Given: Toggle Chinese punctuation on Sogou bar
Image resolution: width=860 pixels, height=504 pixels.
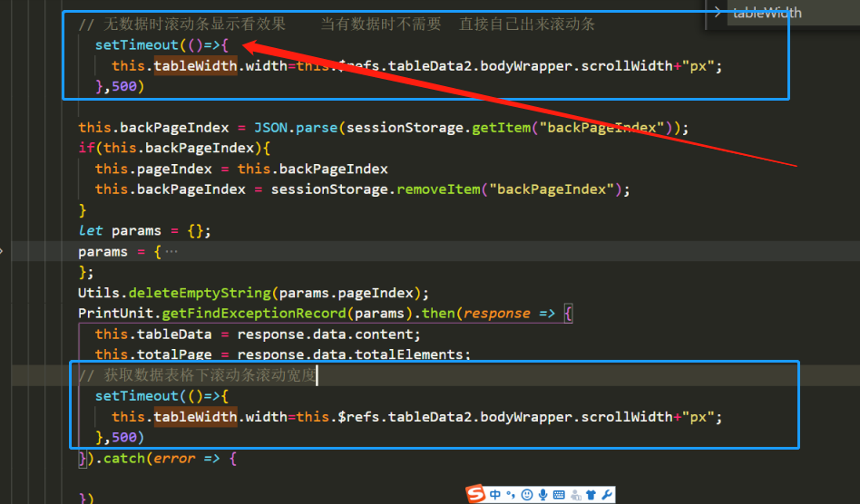Looking at the screenshot, I should [x=511, y=495].
